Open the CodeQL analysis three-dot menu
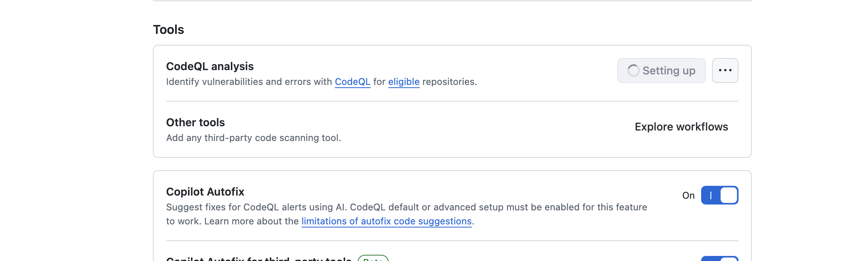Image resolution: width=868 pixels, height=261 pixels. tap(725, 71)
